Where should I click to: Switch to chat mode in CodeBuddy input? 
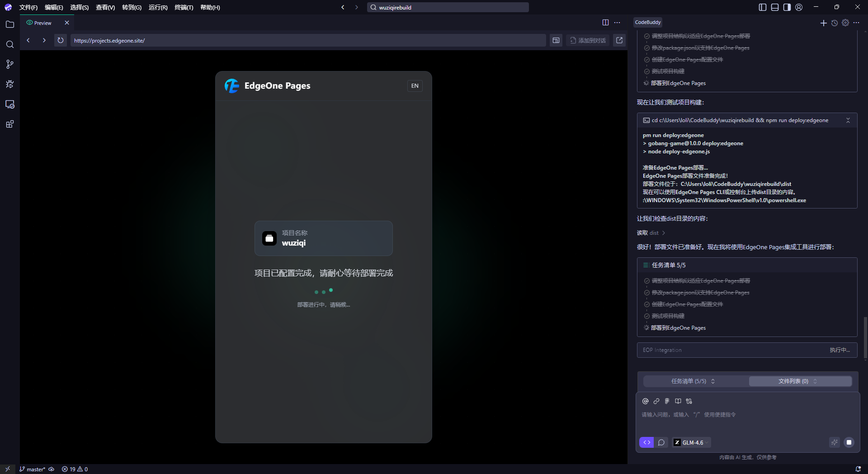(x=661, y=442)
